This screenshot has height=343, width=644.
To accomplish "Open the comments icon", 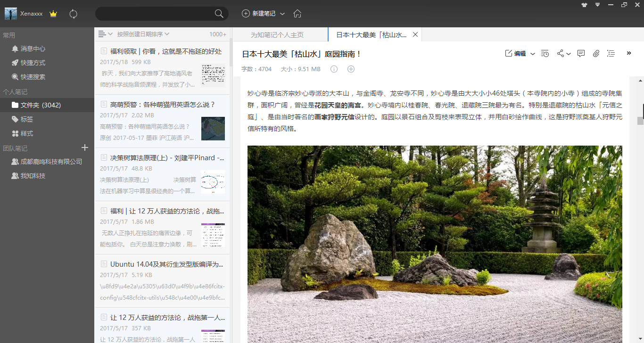I will (581, 54).
